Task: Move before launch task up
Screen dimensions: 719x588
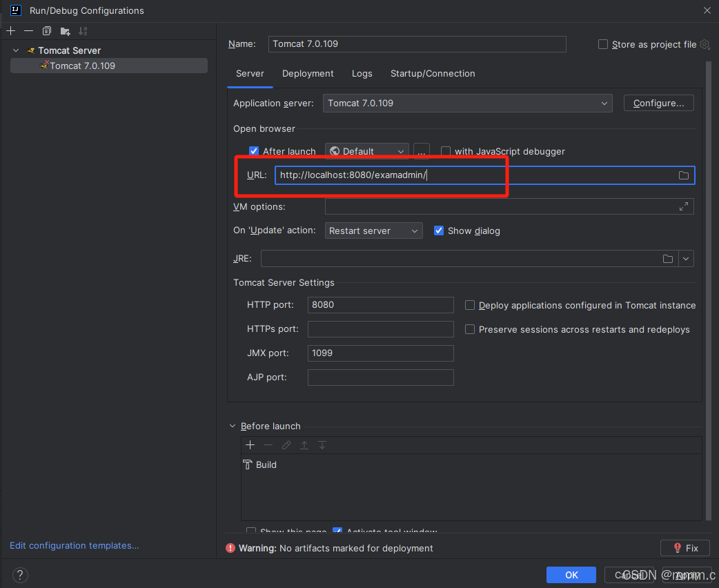Action: [304, 445]
